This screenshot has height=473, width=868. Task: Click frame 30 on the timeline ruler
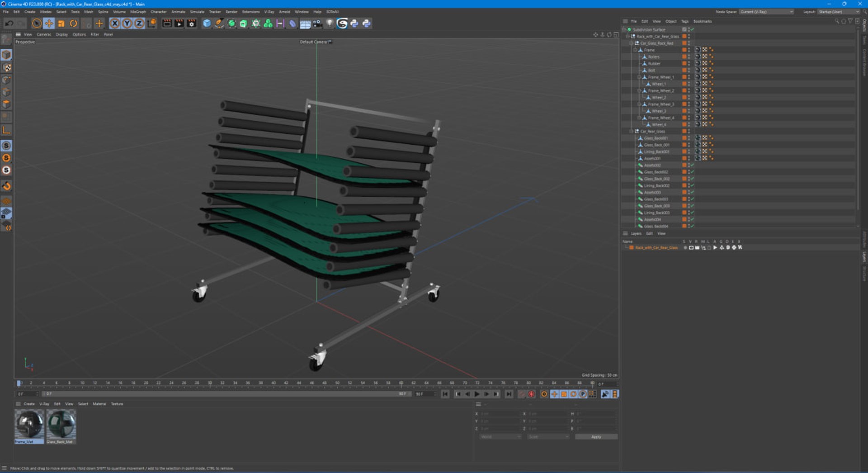[210, 383]
